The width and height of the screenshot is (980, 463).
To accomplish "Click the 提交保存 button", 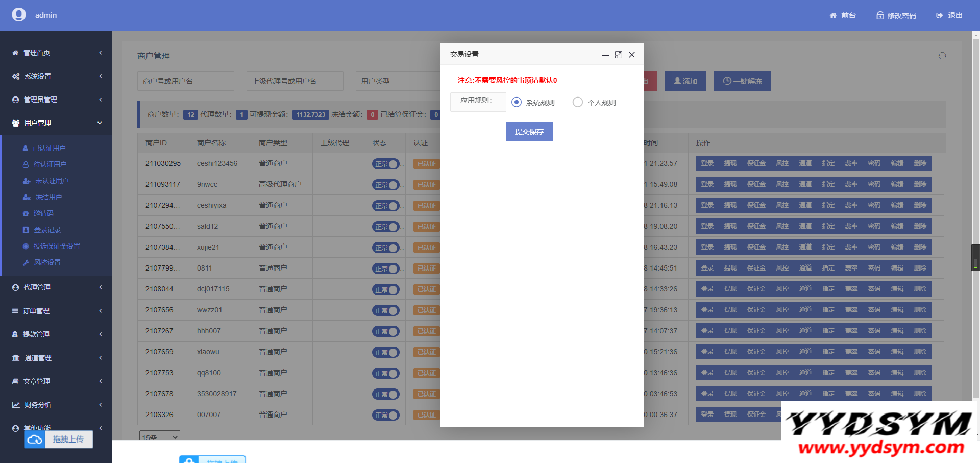I will [x=529, y=132].
